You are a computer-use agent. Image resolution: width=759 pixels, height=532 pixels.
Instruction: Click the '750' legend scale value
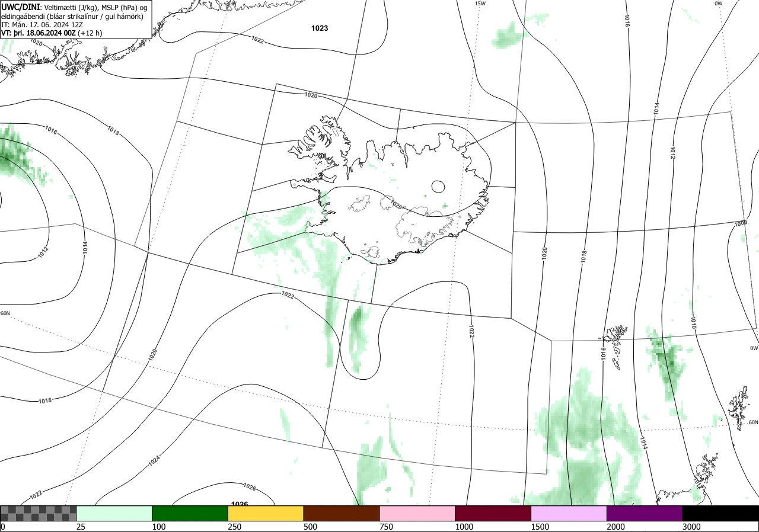[x=387, y=527]
